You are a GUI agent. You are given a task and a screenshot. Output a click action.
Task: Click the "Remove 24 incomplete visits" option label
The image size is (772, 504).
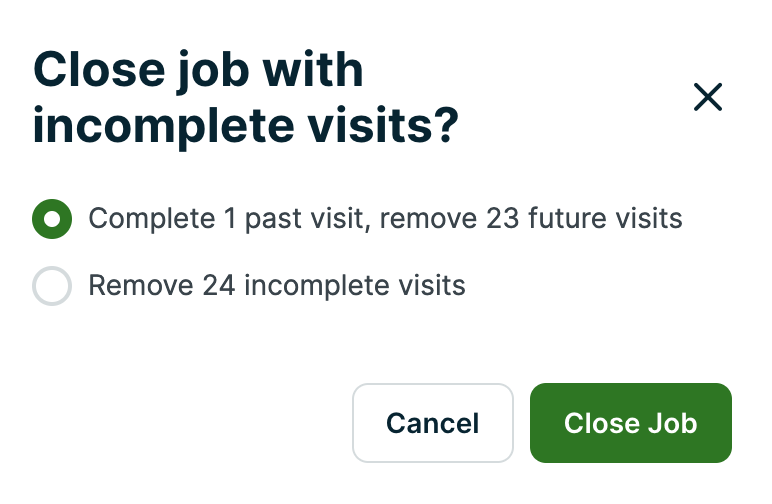(x=277, y=286)
